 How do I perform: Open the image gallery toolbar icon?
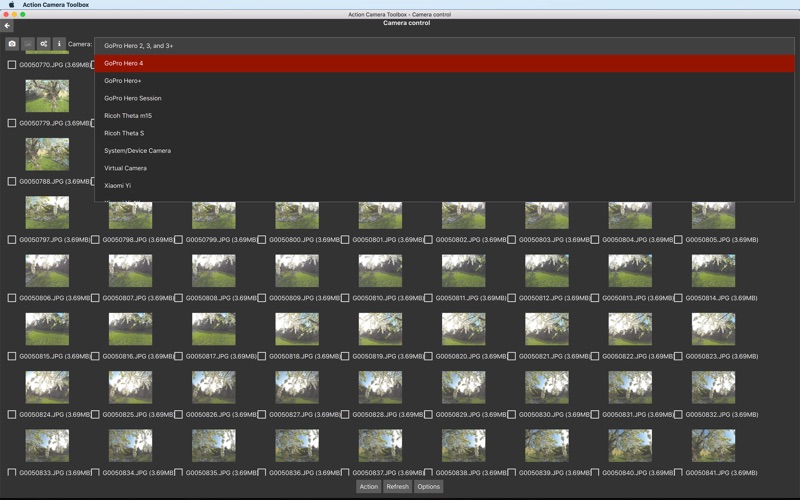28,44
